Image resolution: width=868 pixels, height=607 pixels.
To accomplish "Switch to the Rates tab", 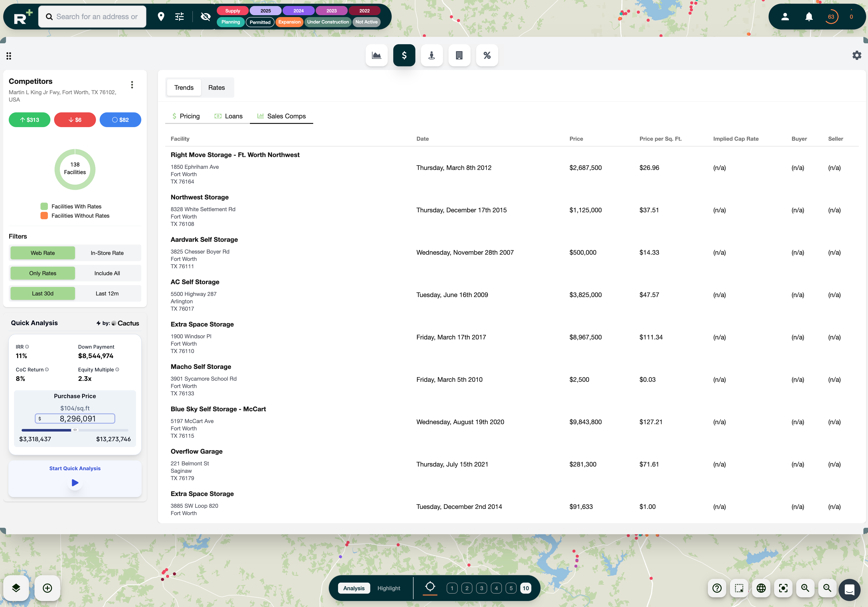I will [x=216, y=87].
